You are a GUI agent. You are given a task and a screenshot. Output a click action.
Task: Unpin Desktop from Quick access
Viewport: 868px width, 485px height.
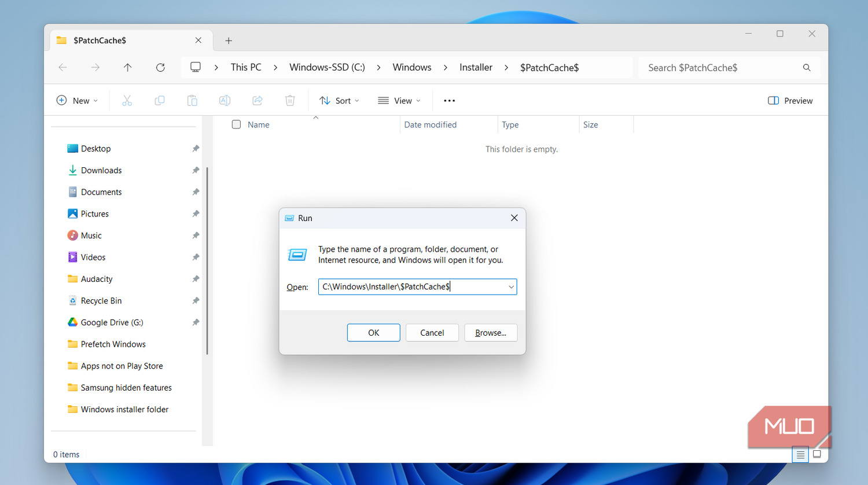[x=196, y=149]
